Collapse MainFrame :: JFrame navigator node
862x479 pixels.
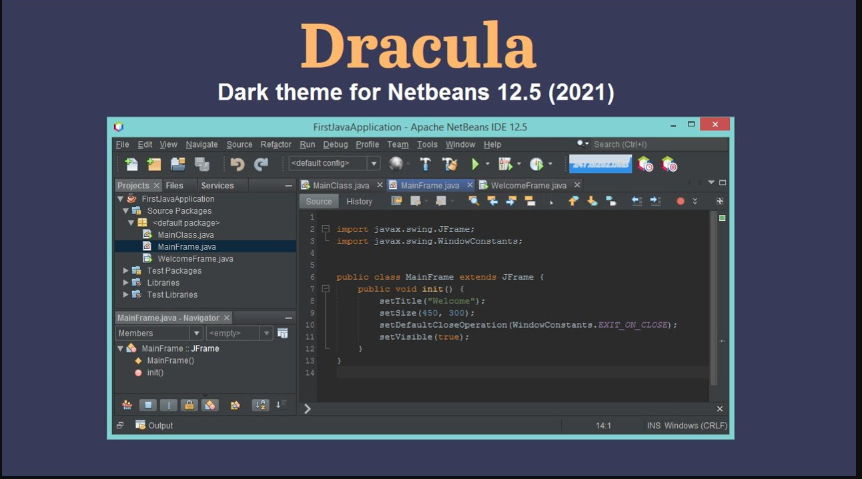point(120,349)
